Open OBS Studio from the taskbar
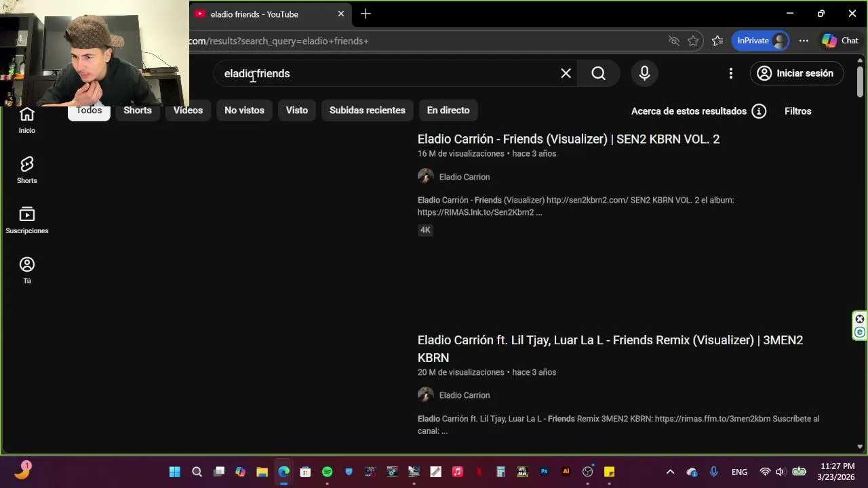The width and height of the screenshot is (868, 488). click(x=588, y=472)
